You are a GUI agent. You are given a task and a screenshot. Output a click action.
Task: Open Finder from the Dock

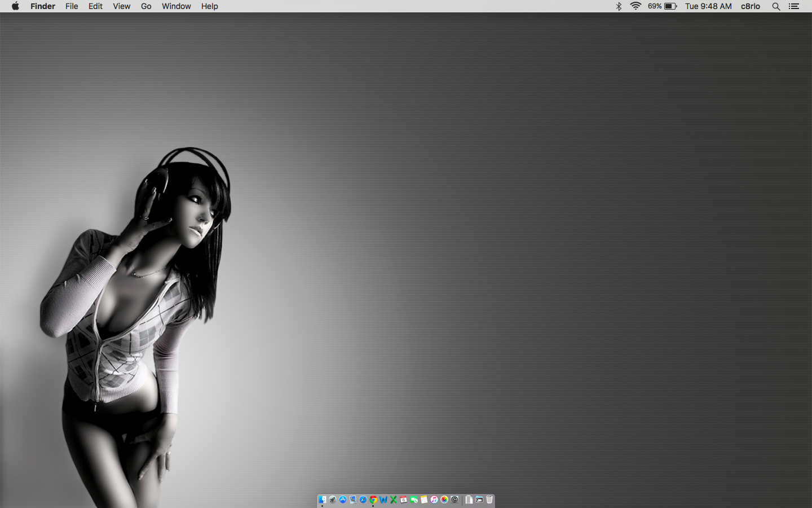[x=323, y=500]
